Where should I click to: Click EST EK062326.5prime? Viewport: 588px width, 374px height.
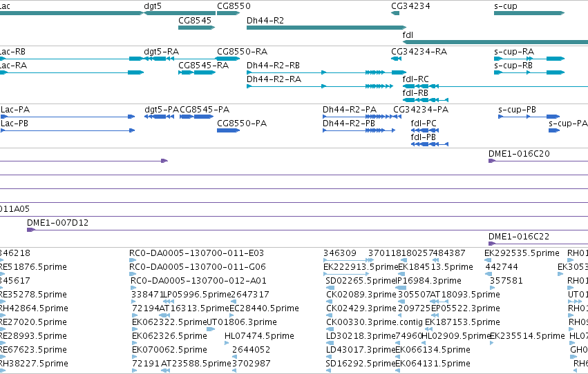(x=169, y=337)
